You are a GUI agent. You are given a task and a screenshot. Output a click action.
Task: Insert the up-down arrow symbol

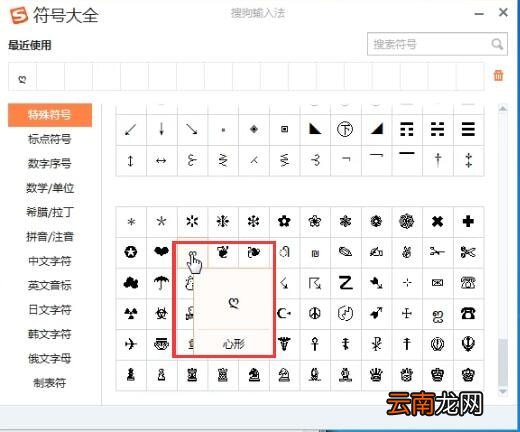(x=131, y=161)
